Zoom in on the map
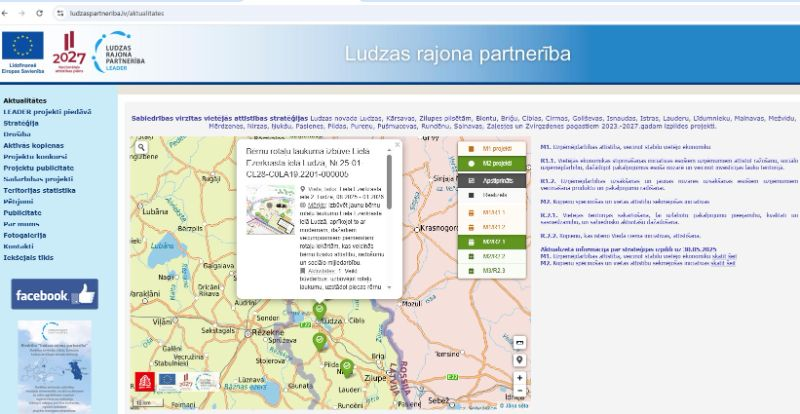This screenshot has width=800, height=414. tap(519, 377)
